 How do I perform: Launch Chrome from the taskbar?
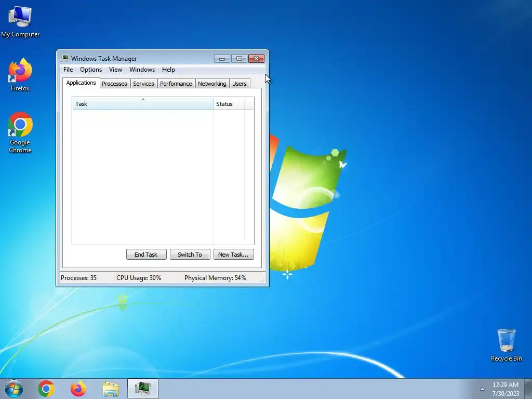click(x=46, y=389)
